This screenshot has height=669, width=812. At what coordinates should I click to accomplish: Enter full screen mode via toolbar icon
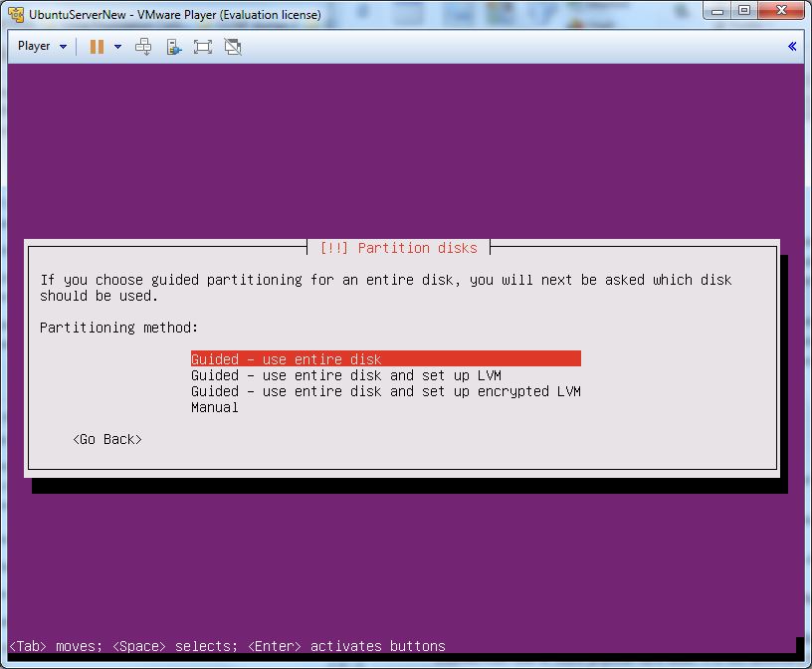coord(203,47)
